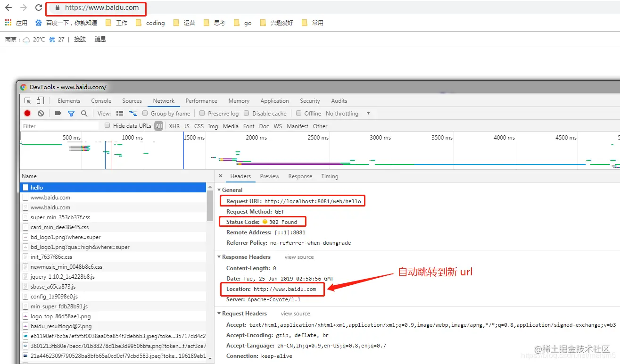The width and height of the screenshot is (620, 364).
Task: Show the Preview tab for hello
Action: [270, 176]
